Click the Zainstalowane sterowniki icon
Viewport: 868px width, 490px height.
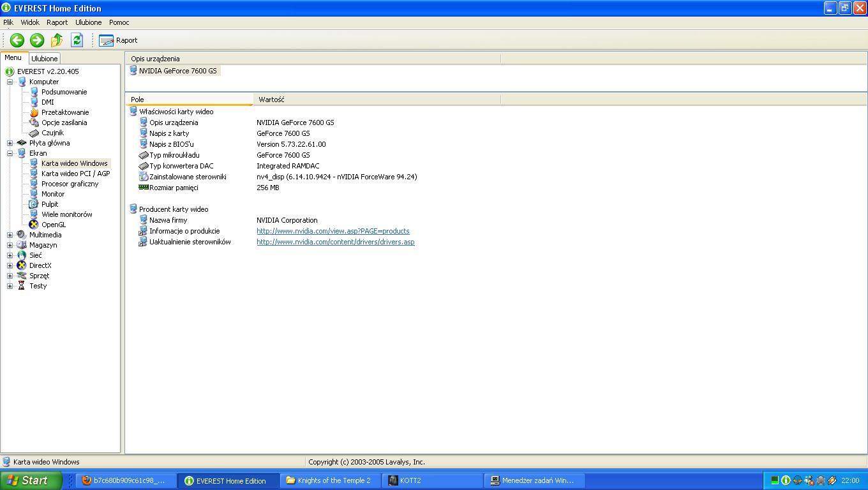pos(144,177)
